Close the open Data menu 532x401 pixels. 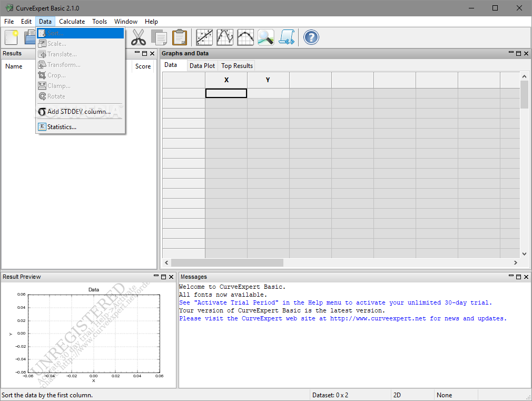click(45, 22)
